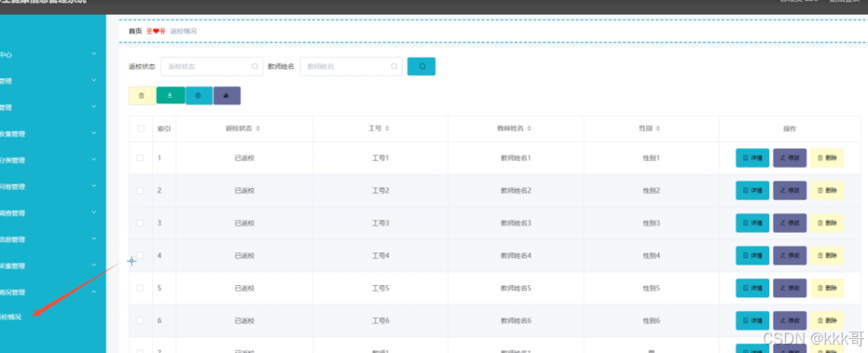Screen dimensions: 868x353
Task: Check the checkbox for row 4
Action: coord(140,255)
